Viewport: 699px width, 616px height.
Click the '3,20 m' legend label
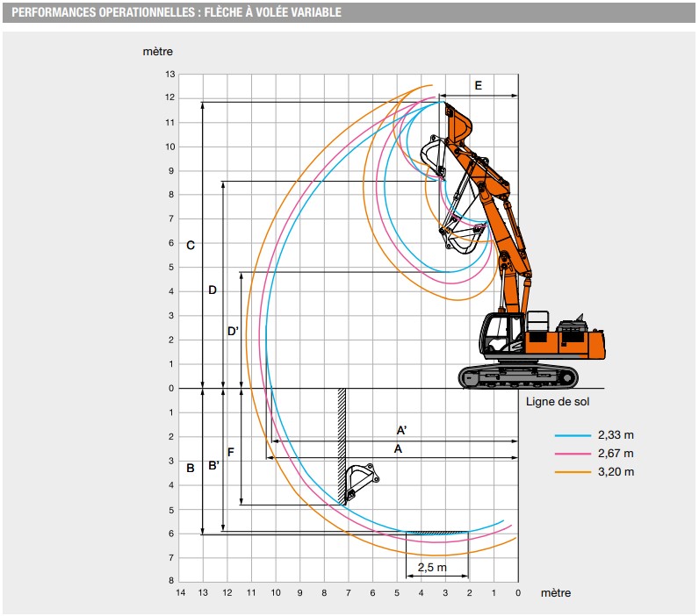616,472
